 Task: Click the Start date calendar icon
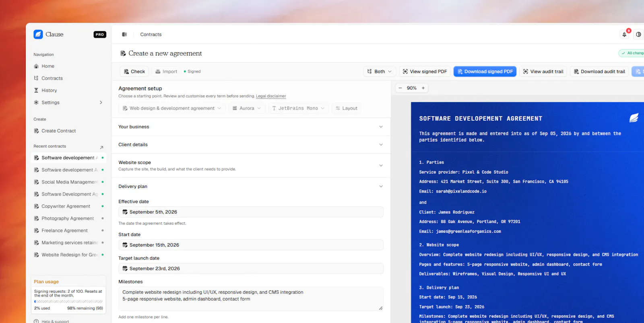coord(125,245)
